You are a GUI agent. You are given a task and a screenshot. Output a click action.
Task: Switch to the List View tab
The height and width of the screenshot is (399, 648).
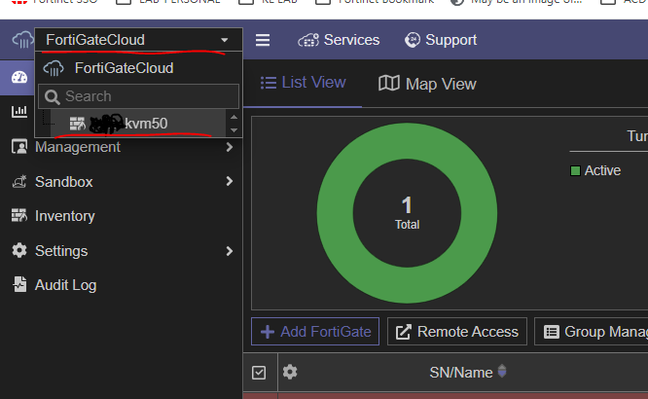click(303, 83)
